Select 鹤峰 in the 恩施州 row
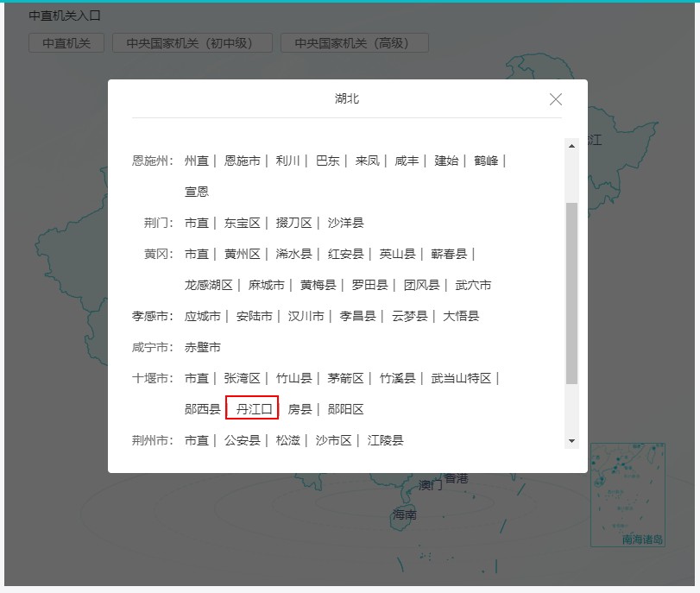Viewport: 700px width, 593px height. point(486,161)
